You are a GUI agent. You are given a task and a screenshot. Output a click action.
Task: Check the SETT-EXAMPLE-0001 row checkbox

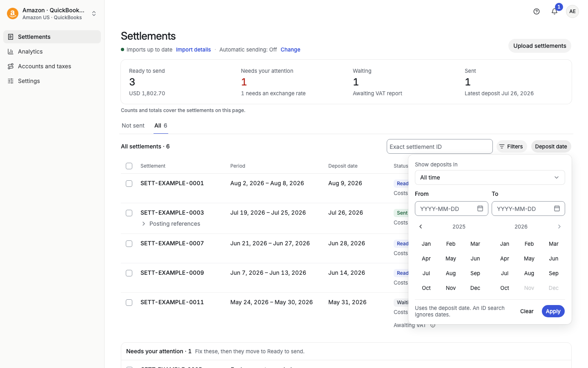click(x=129, y=184)
